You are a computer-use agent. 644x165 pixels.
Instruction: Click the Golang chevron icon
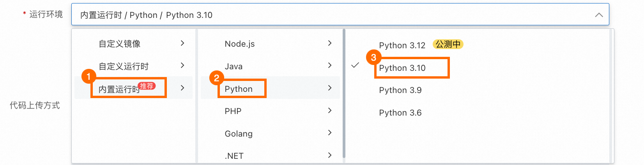(330, 133)
